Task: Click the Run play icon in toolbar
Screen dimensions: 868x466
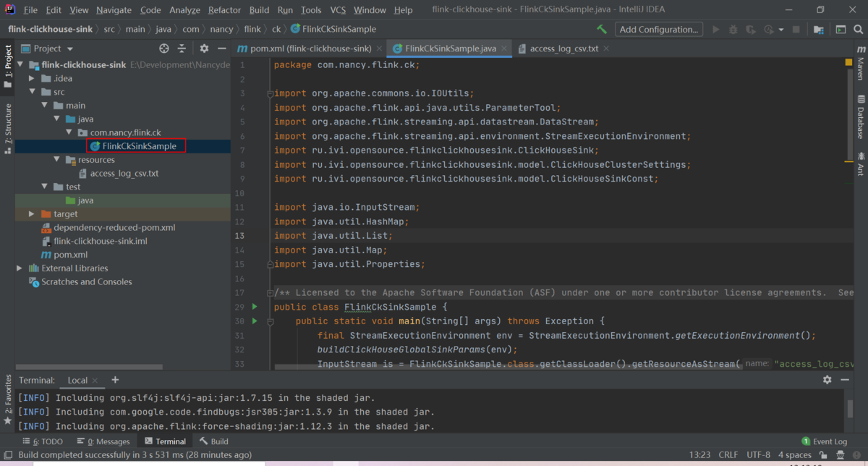Action: [x=716, y=30]
